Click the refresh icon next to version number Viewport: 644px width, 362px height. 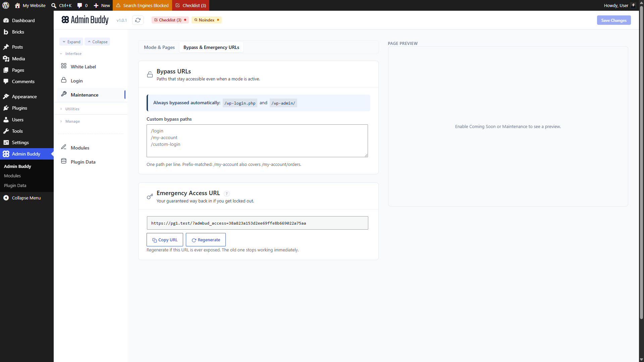coord(138,20)
